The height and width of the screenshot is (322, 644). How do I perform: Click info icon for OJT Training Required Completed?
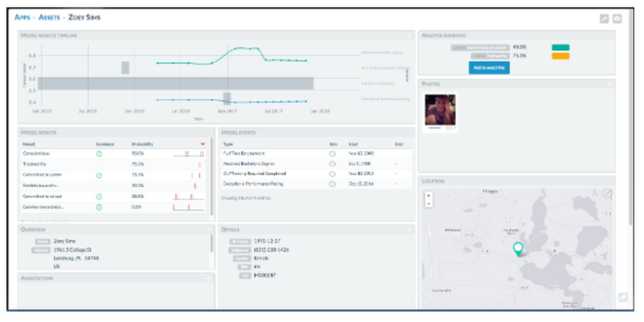click(x=332, y=174)
